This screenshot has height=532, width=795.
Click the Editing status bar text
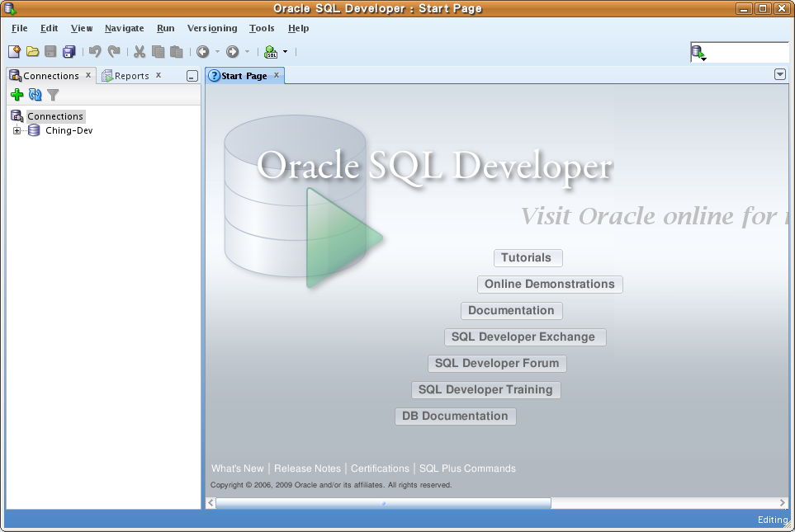(x=773, y=520)
